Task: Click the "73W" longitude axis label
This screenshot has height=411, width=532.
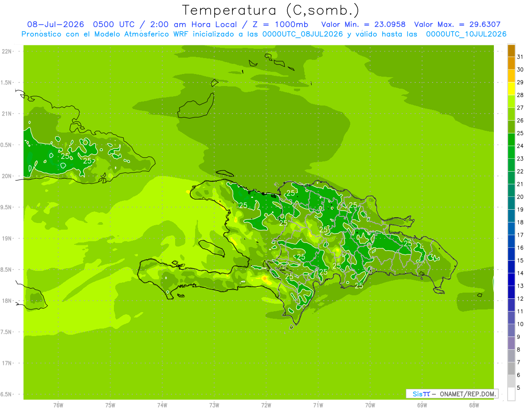Action: coord(214,405)
